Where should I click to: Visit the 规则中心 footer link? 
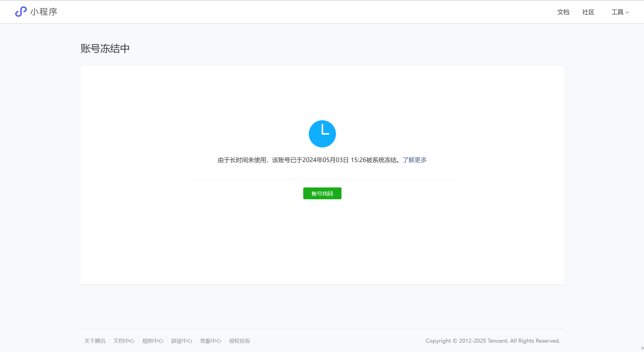click(x=153, y=341)
